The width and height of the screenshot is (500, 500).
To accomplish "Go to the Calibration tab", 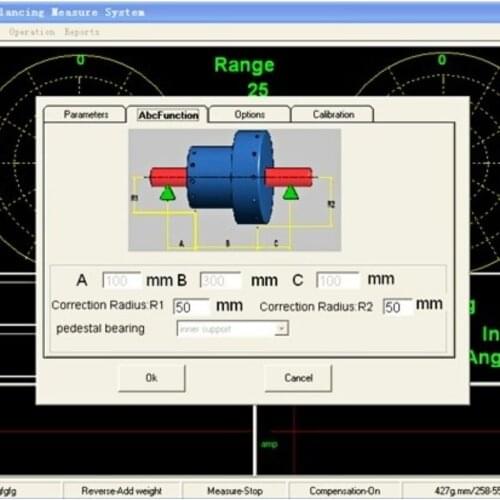I will (333, 114).
